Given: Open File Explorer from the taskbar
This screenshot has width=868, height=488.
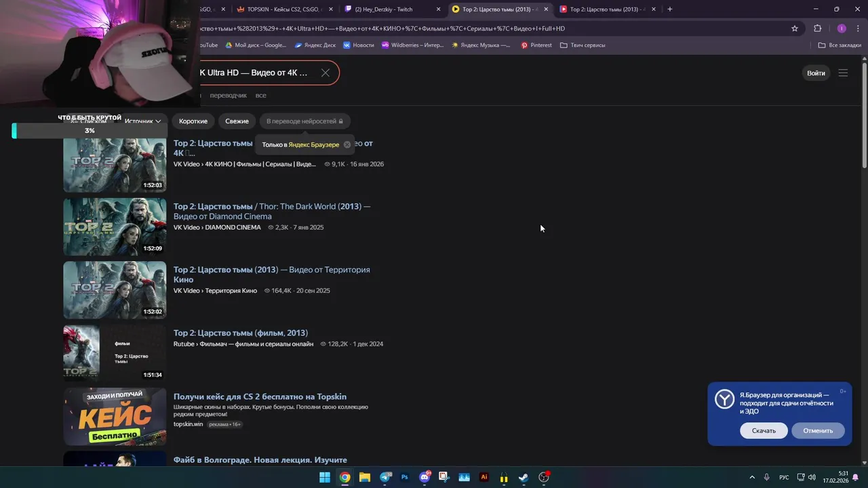Looking at the screenshot, I should point(365,477).
